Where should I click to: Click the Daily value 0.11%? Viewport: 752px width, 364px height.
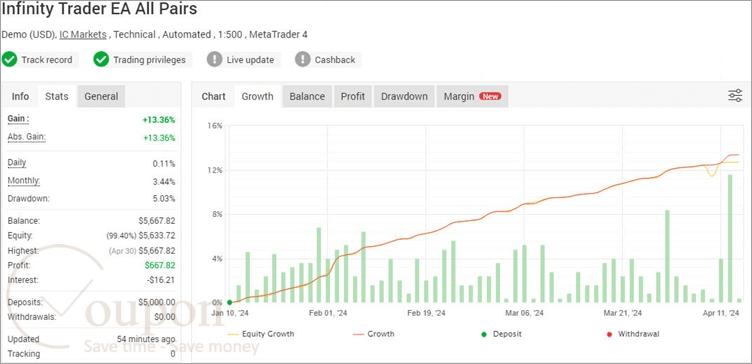(x=164, y=164)
